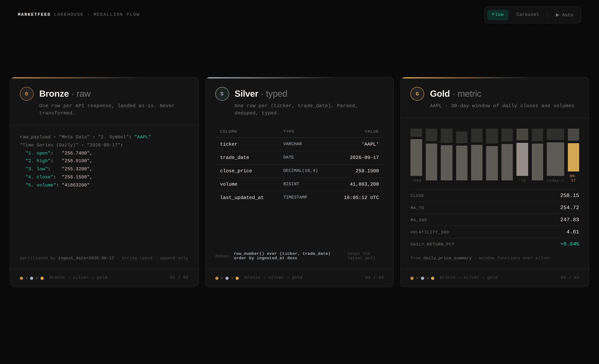Image resolution: width=599 pixels, height=364 pixels.
Task: Click the "AAPL" symbol value in payload
Action: [x=143, y=137]
